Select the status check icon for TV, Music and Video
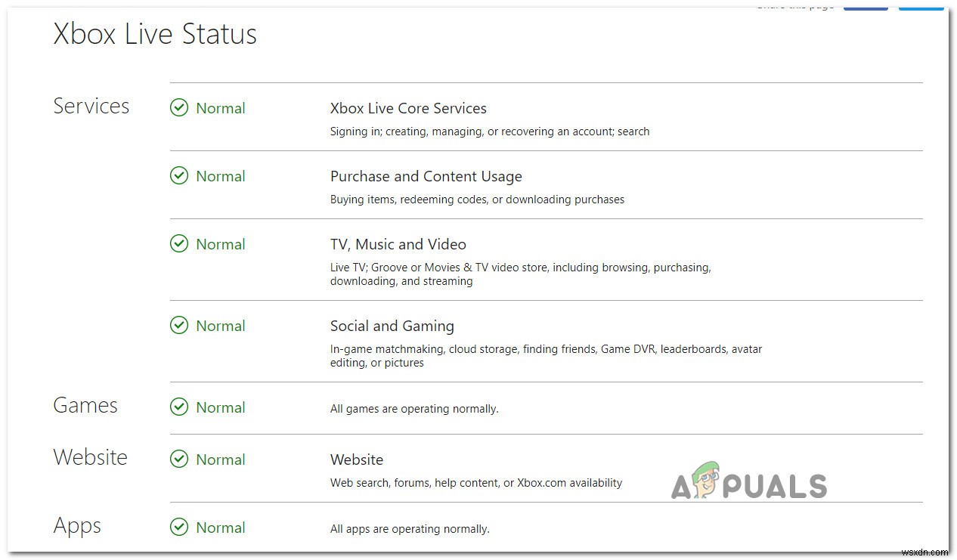Viewport: 957px width, 560px height. click(x=179, y=244)
